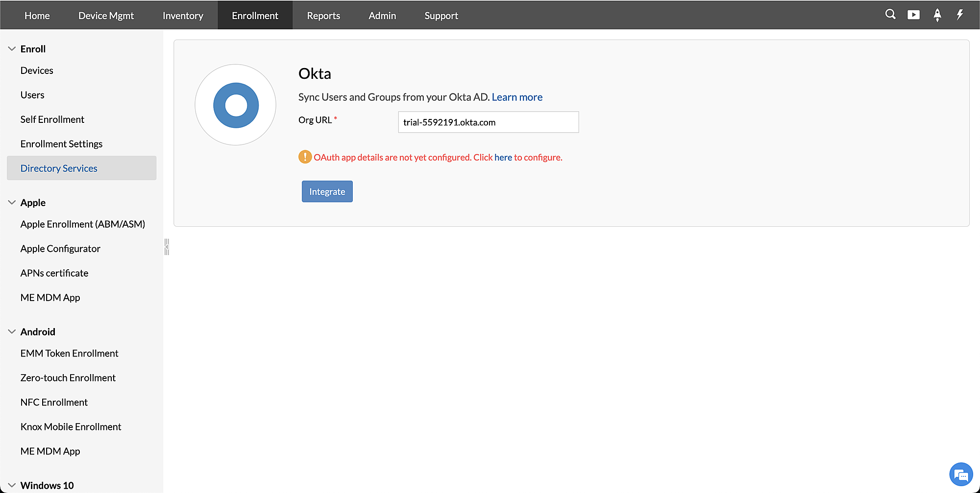Collapse the sidebar using the splitter handle
This screenshot has height=493, width=980.
click(167, 247)
